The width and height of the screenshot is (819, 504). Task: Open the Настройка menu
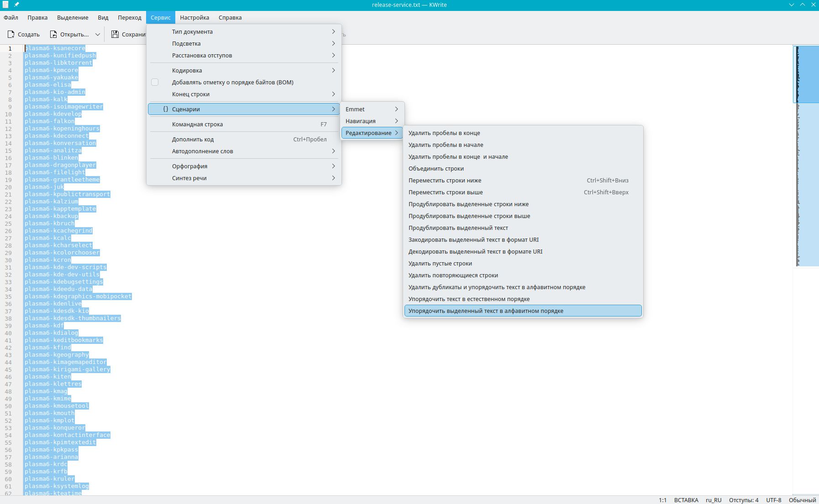pyautogui.click(x=194, y=18)
